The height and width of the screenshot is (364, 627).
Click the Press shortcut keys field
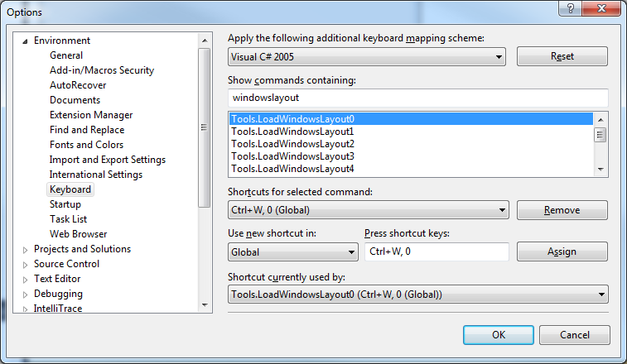(x=436, y=251)
